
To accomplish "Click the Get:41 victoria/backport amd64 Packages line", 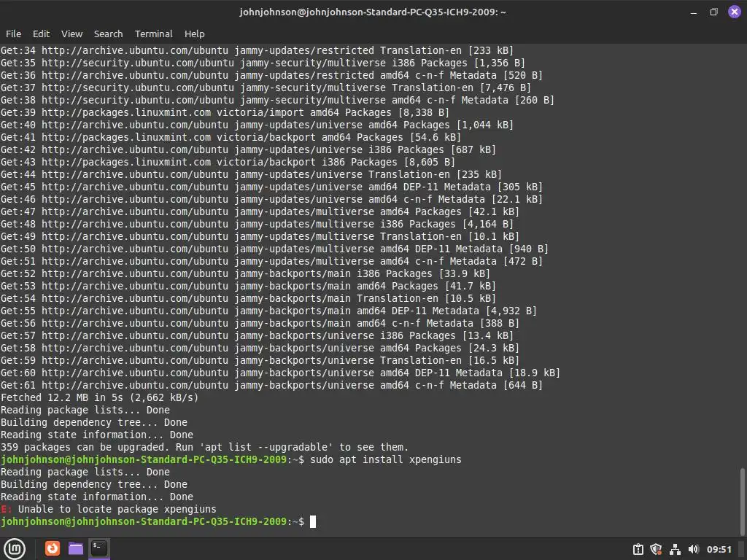I will pyautogui.click(x=231, y=137).
